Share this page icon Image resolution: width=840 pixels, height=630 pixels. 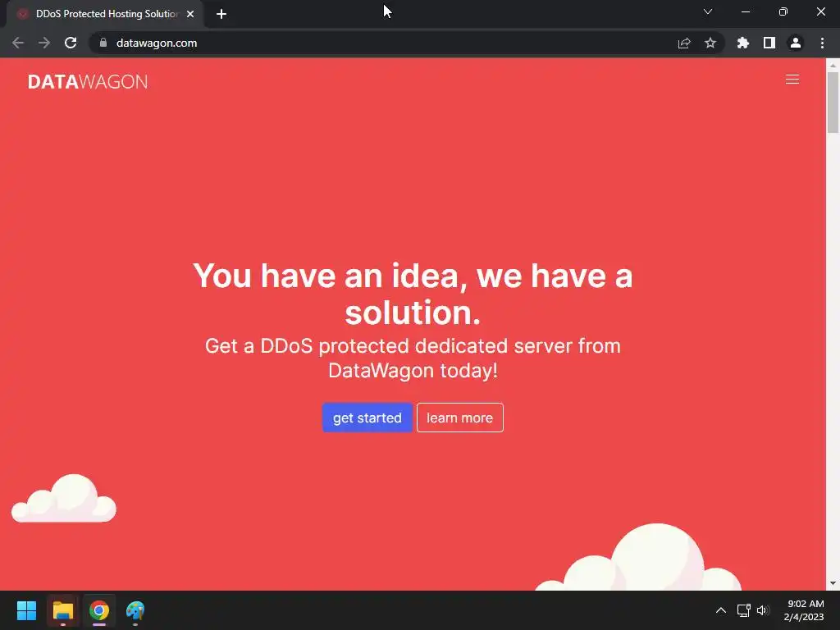click(x=684, y=43)
